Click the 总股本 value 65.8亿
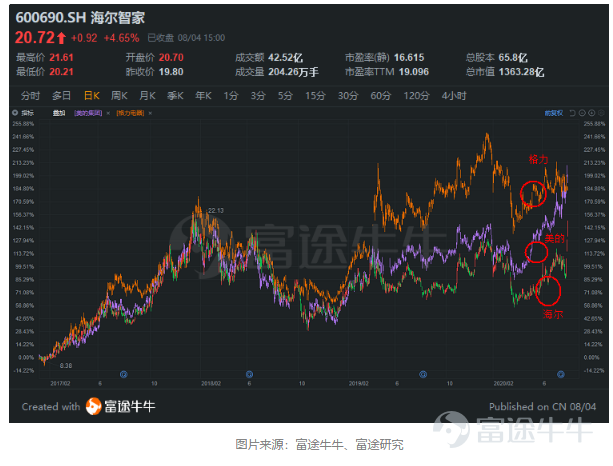The height and width of the screenshot is (466, 613). click(x=513, y=58)
